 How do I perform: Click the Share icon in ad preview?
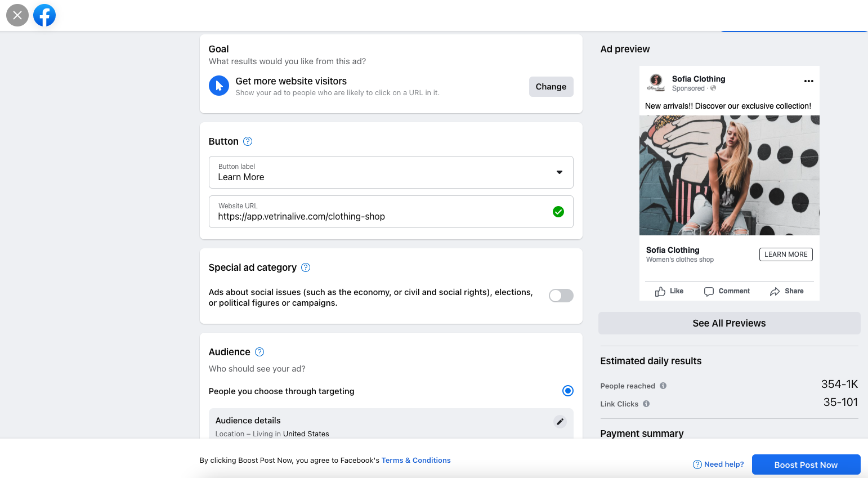click(775, 291)
